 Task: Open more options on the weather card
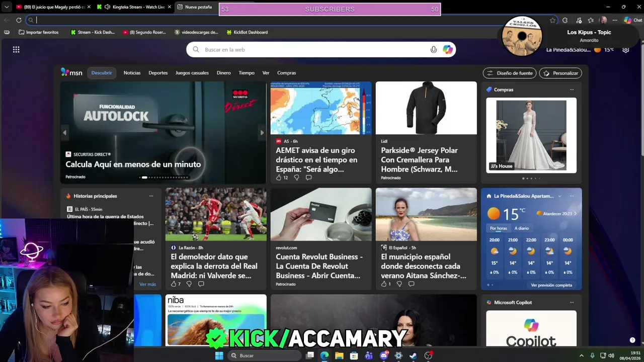(572, 196)
